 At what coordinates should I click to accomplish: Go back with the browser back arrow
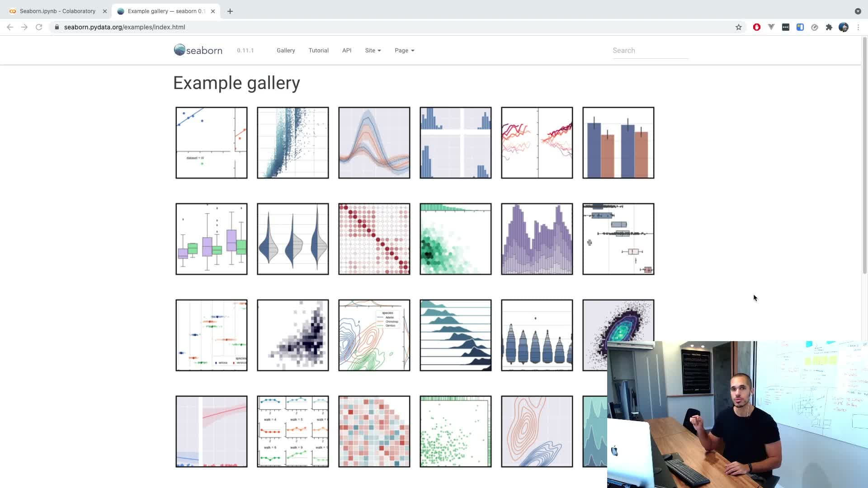(10, 27)
